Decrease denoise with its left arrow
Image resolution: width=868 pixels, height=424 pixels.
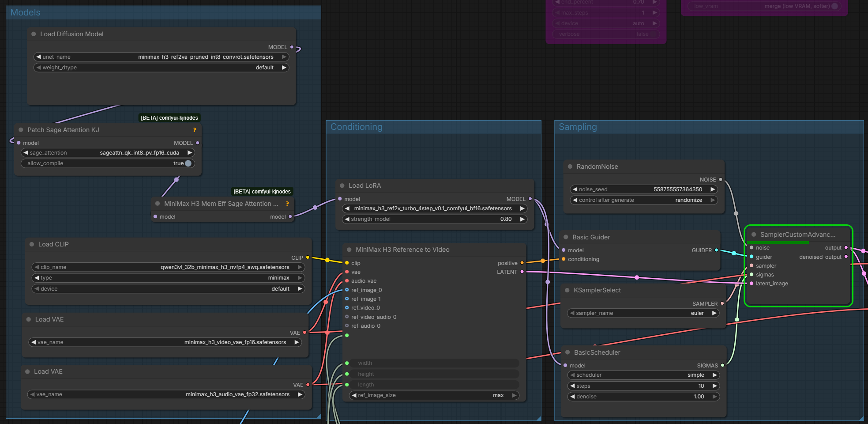click(572, 397)
